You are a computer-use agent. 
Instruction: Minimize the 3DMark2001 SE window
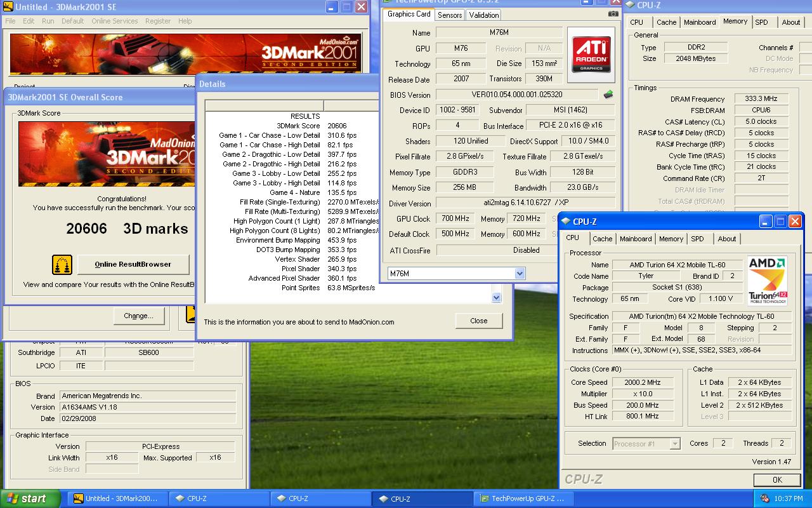[332, 7]
